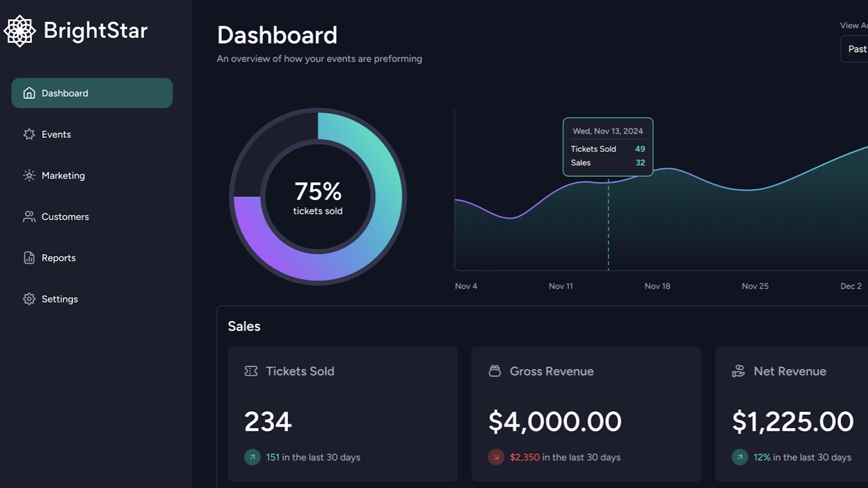Click the BrightStar brand name text
This screenshot has height=488, width=868.
pyautogui.click(x=95, y=31)
